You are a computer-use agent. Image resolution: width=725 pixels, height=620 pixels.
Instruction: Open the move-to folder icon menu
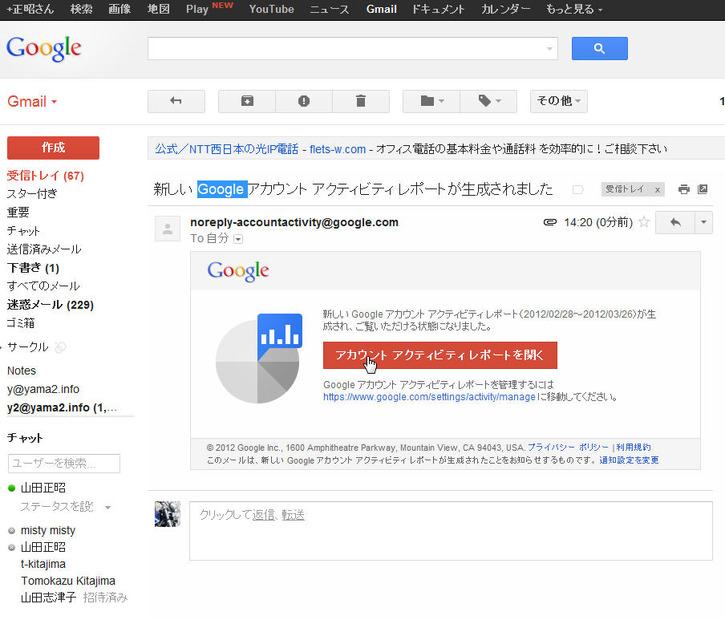pos(431,101)
